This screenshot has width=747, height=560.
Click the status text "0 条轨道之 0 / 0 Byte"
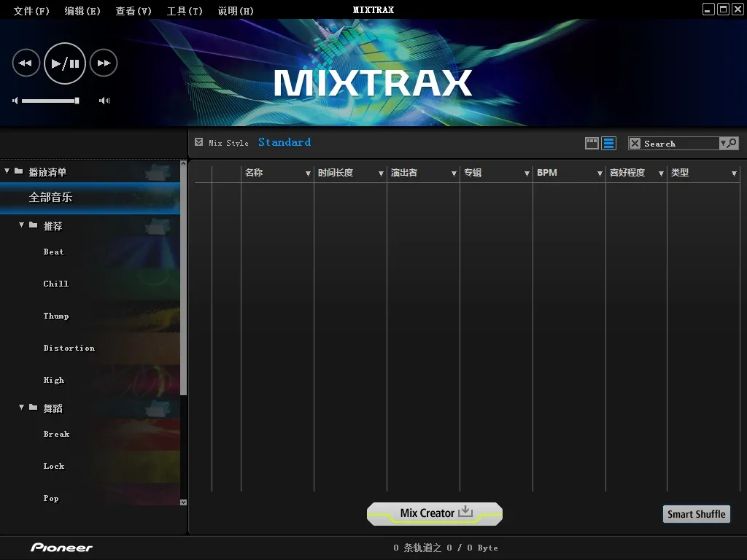click(x=446, y=548)
